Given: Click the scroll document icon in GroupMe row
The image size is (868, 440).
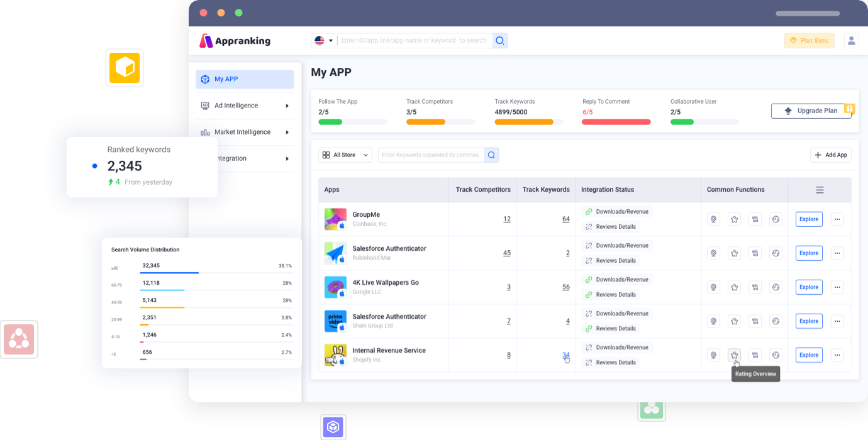Looking at the screenshot, I should pos(755,219).
